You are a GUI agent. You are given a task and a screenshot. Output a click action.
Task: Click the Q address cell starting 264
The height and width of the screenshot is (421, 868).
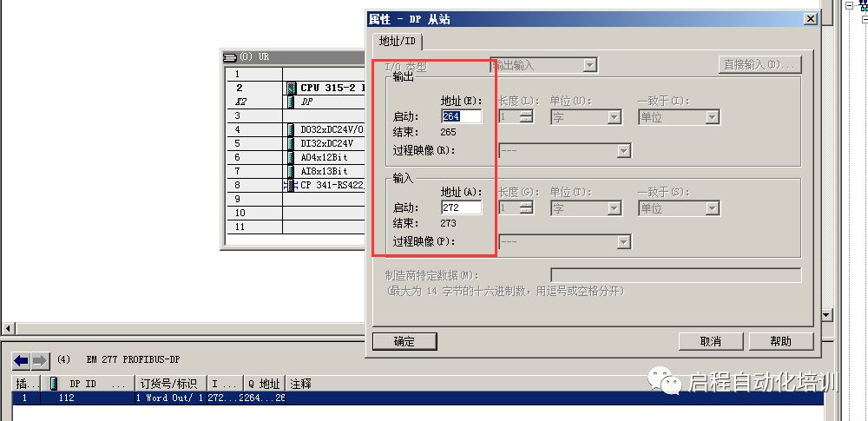[x=264, y=398]
